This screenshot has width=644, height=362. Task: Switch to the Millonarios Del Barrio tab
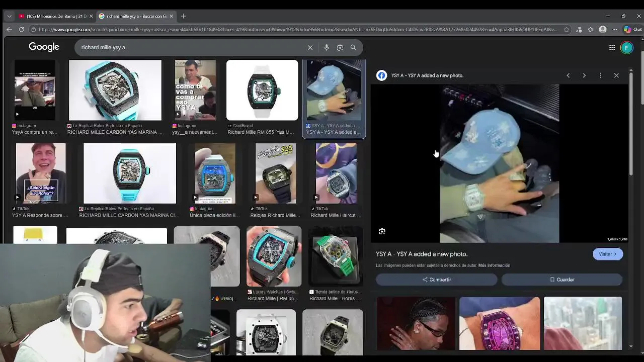[x=55, y=16]
